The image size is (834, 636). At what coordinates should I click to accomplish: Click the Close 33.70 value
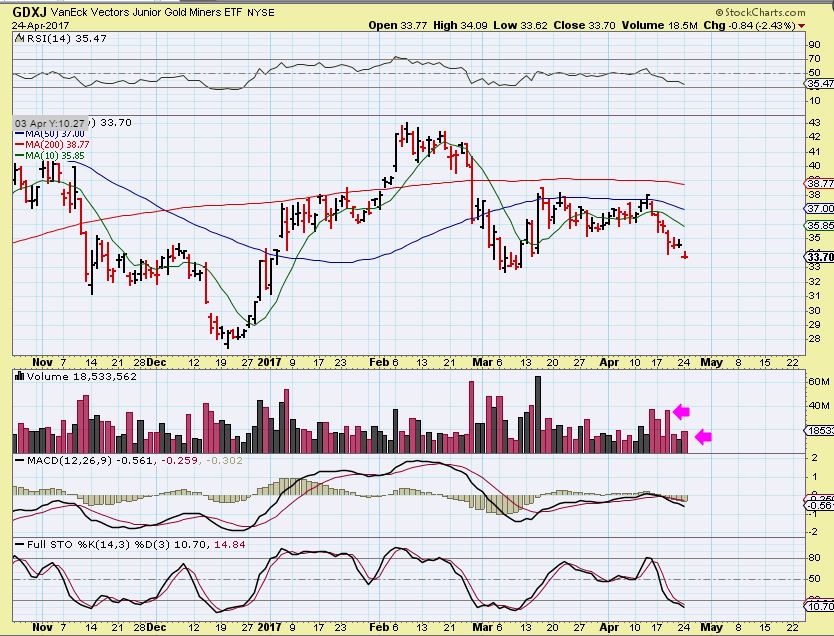(x=585, y=25)
